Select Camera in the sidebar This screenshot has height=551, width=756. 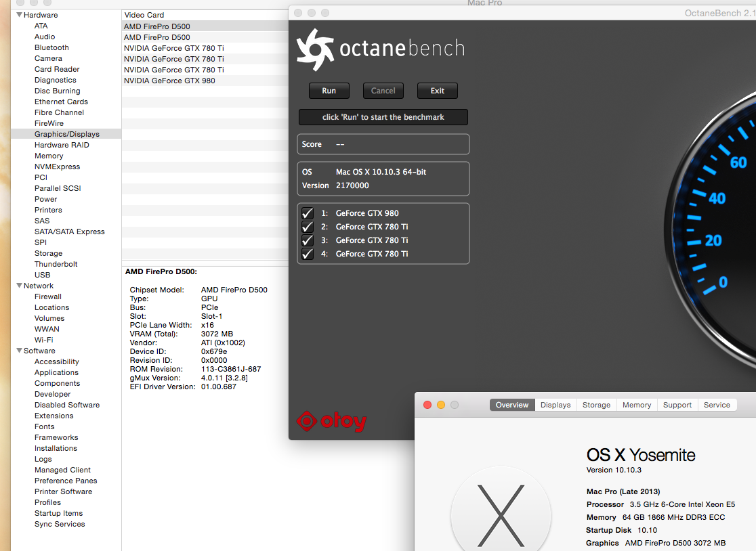click(48, 58)
